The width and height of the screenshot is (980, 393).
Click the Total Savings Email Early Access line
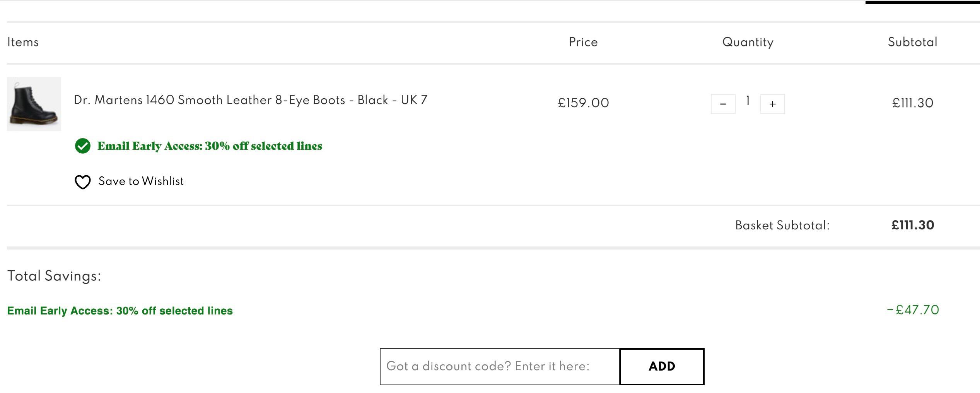pos(120,311)
